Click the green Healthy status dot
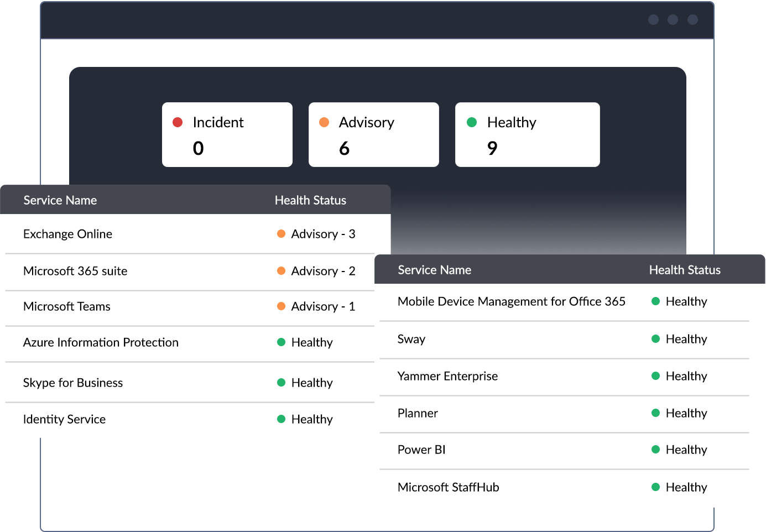Viewport: 766px width, 532px height. click(x=471, y=121)
